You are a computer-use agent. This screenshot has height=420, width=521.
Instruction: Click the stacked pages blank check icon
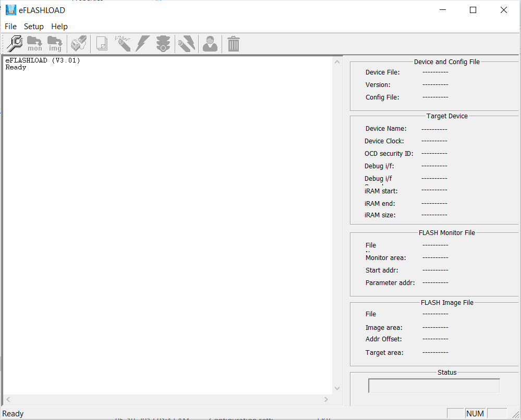[x=102, y=43]
